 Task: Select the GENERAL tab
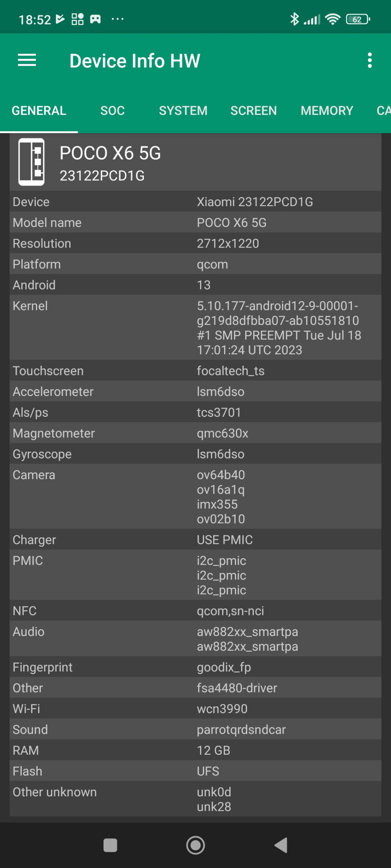coord(39,111)
